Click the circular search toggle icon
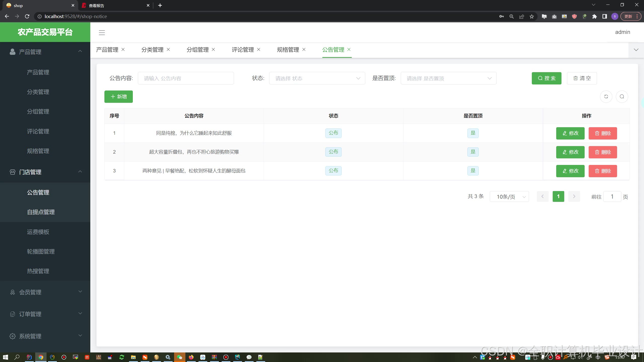Image resolution: width=644 pixels, height=362 pixels. pyautogui.click(x=622, y=97)
